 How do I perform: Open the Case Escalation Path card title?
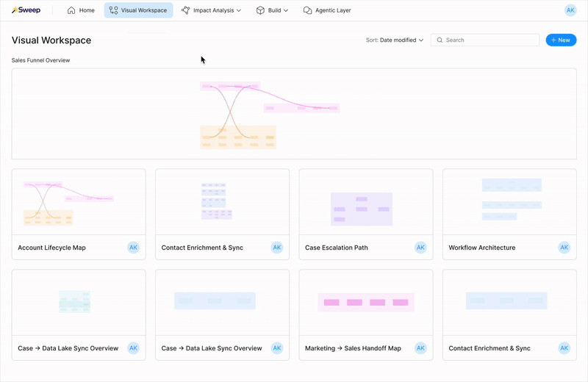pyautogui.click(x=336, y=248)
